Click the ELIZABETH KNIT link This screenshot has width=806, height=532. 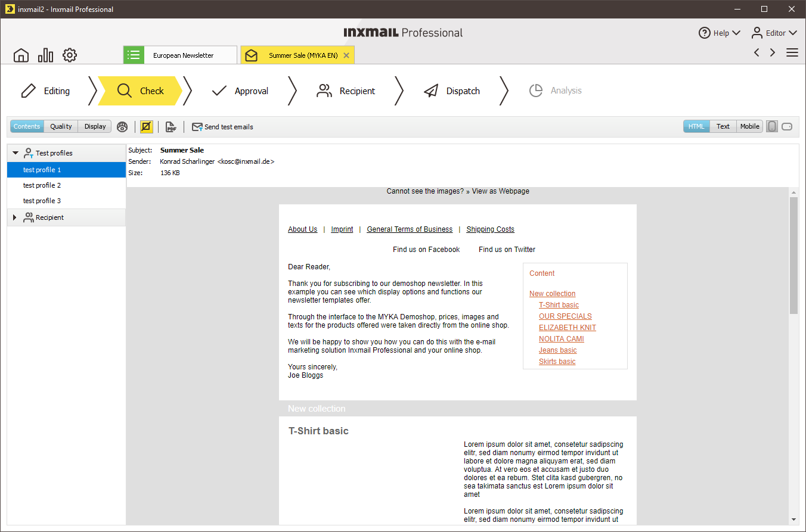point(568,328)
